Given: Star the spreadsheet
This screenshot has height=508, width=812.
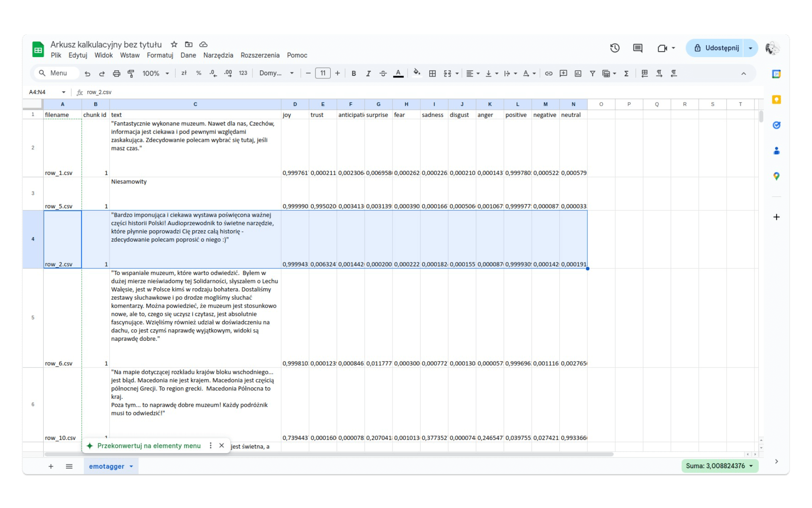Looking at the screenshot, I should click(174, 44).
